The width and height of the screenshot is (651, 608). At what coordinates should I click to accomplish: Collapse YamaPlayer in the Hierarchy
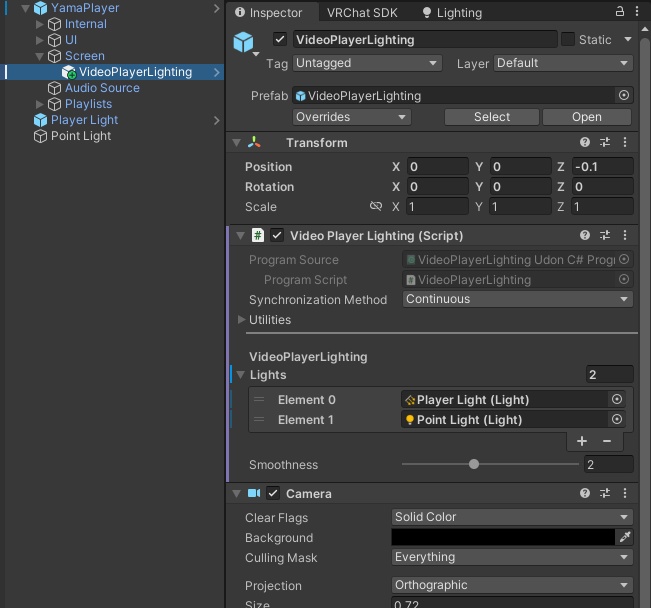25,7
